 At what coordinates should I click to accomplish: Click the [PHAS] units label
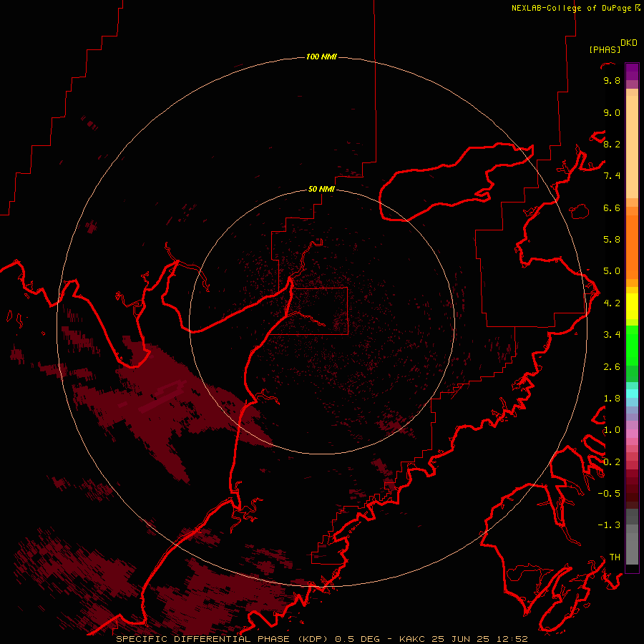[x=605, y=49]
